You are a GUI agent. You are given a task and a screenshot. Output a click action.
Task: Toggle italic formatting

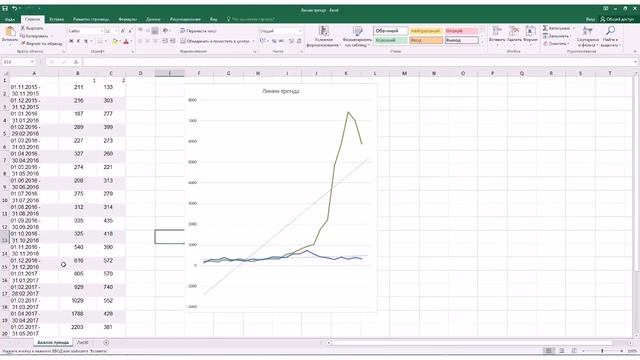coord(78,41)
